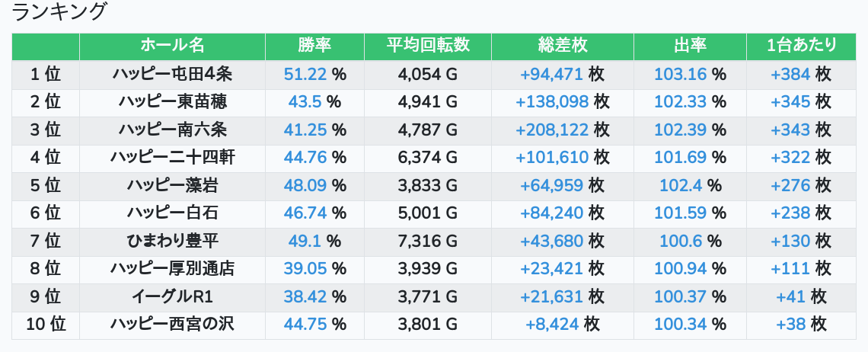Open the ハッピー南六条 hall entry
868x352 pixels.
172,130
